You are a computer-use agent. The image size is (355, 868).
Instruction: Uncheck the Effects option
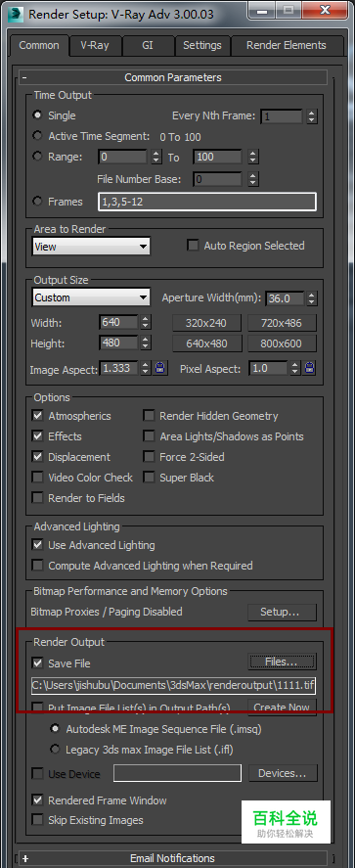pyautogui.click(x=37, y=436)
